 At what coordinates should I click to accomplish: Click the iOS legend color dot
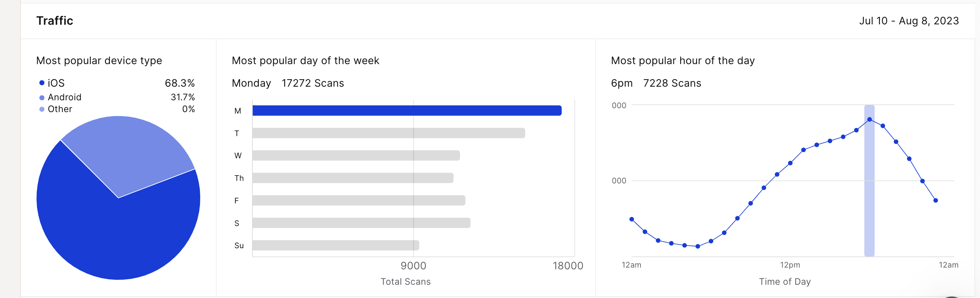coord(42,83)
